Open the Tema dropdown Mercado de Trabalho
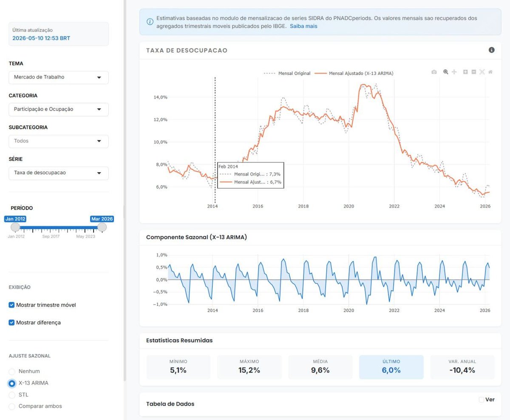This screenshot has height=420, width=510. coord(59,77)
